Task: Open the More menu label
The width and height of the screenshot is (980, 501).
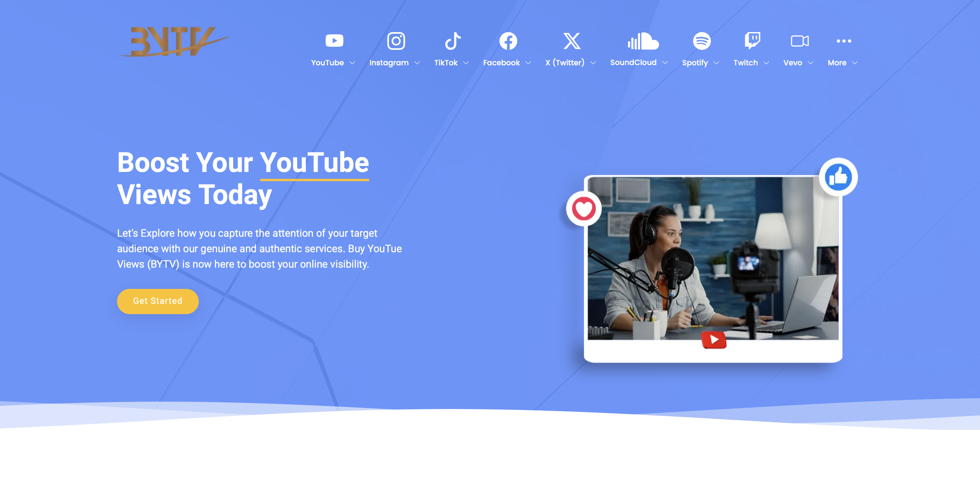Action: pyautogui.click(x=837, y=63)
